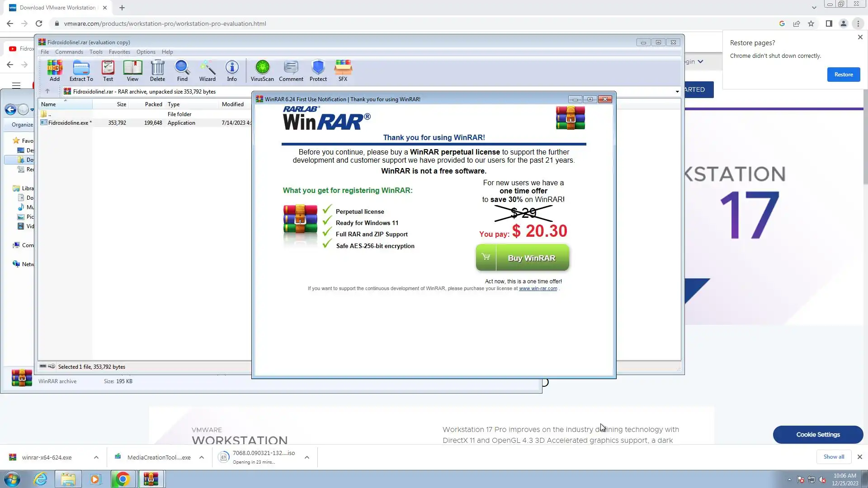The width and height of the screenshot is (868, 488).
Task: Click the Test archive icon
Action: point(108,70)
